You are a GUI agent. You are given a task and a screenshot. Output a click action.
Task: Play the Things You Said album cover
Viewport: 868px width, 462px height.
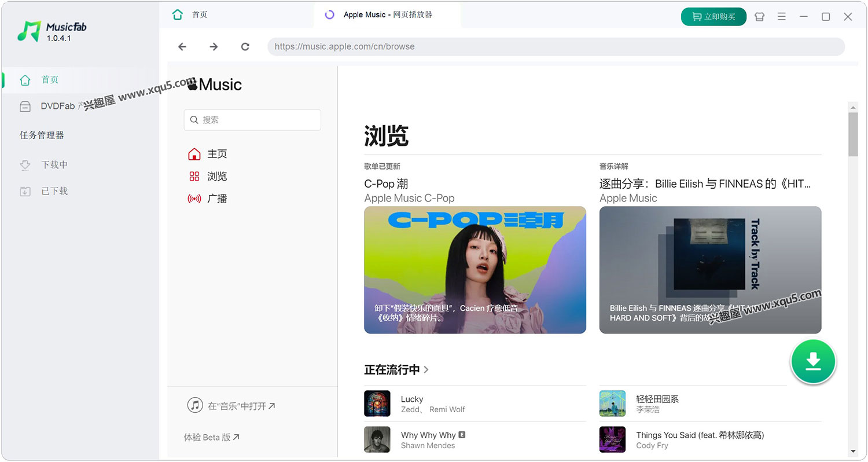pos(612,439)
